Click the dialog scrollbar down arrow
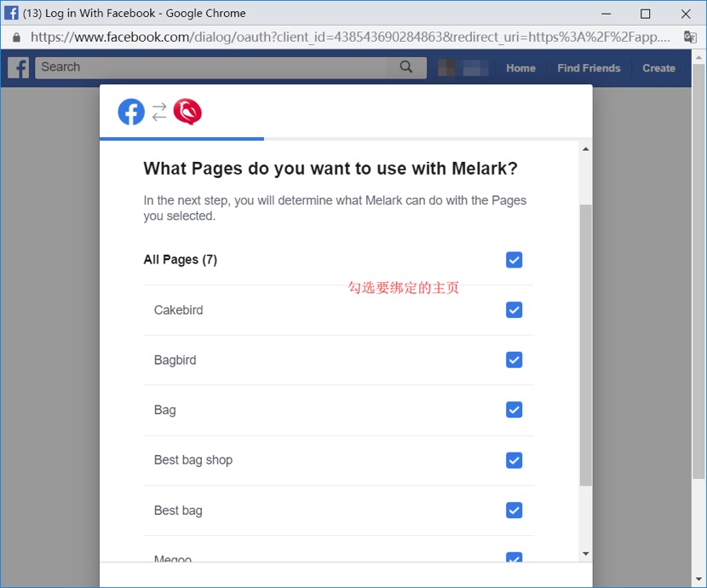The image size is (707, 588). tap(586, 554)
